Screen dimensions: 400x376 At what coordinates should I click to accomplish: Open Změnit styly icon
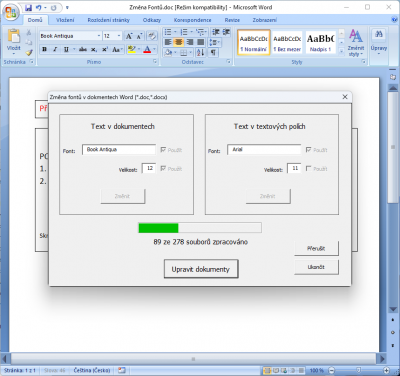[x=356, y=43]
